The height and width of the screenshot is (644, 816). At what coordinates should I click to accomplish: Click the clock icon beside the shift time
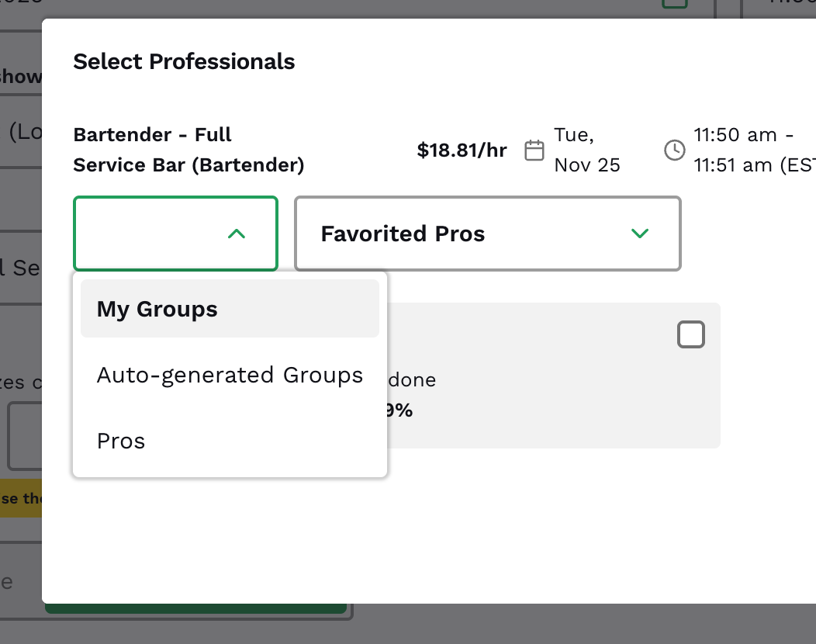tap(675, 150)
